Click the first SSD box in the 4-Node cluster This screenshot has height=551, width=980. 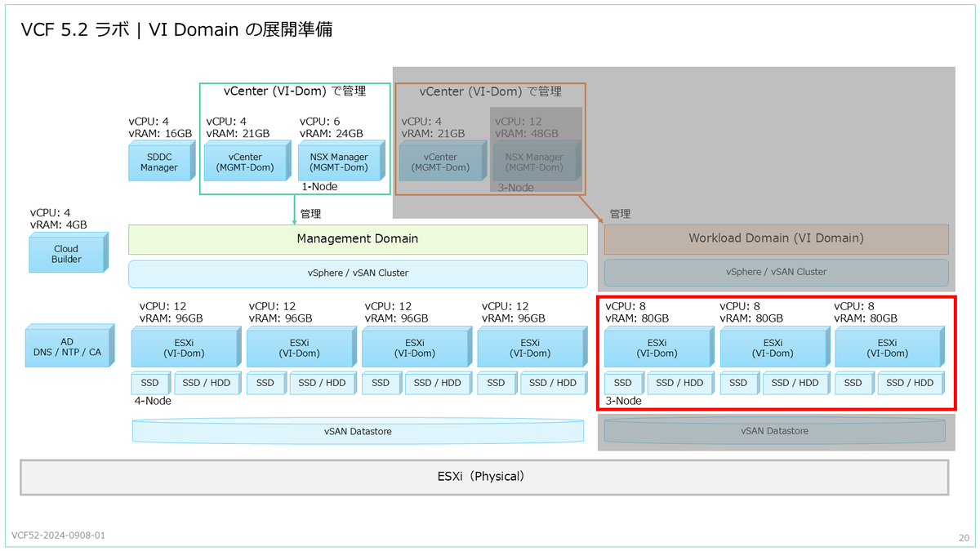click(x=150, y=383)
